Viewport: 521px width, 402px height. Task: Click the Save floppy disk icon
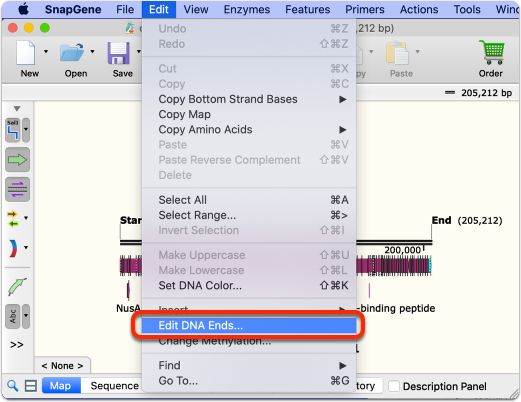[118, 53]
